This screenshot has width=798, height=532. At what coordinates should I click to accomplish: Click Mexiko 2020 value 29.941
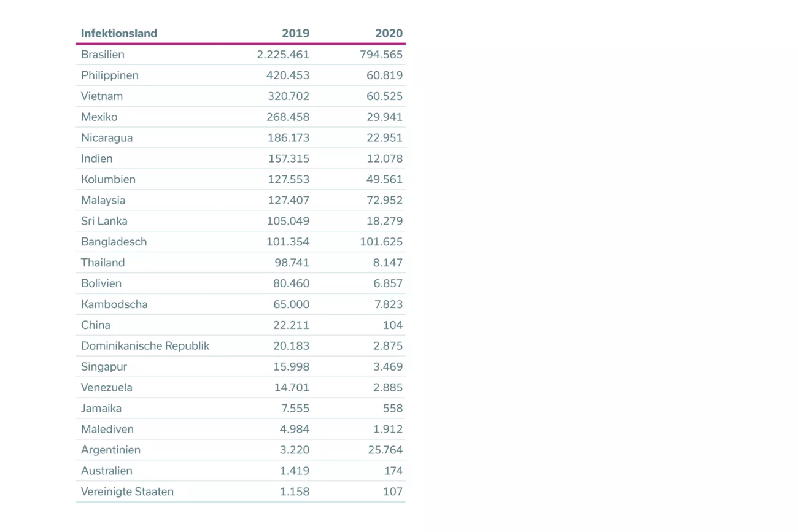(x=385, y=117)
